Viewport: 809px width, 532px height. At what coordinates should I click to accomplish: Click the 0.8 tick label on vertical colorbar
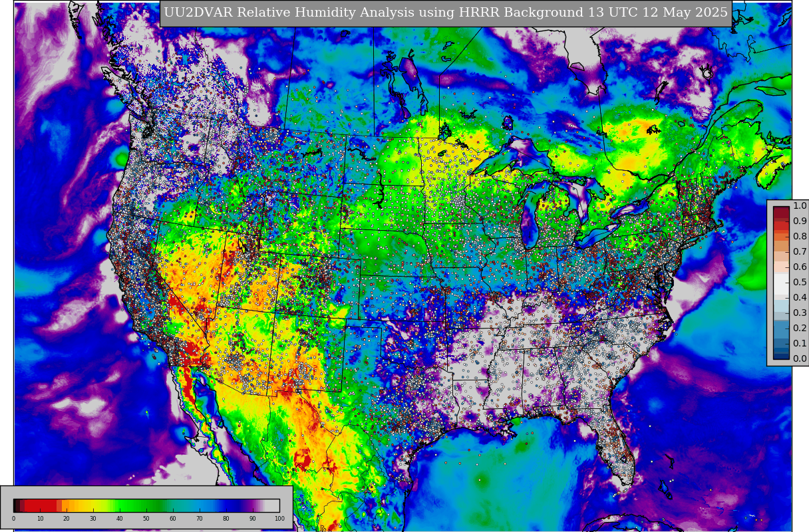point(800,237)
